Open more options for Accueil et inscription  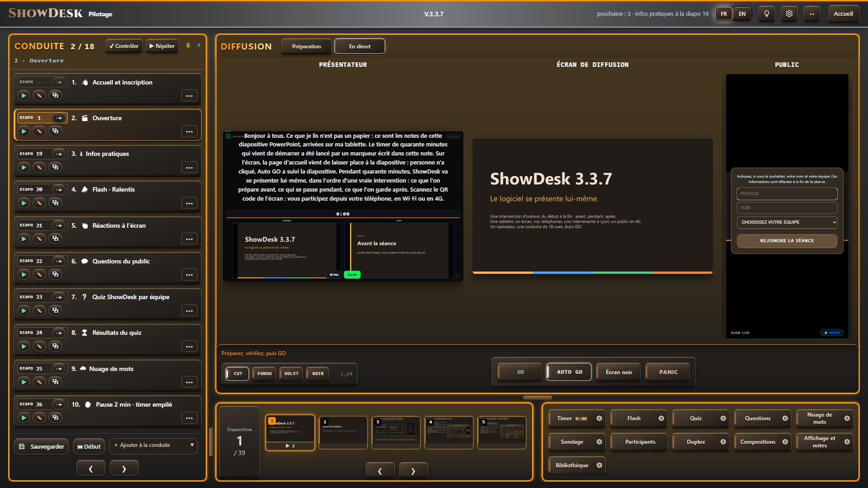pyautogui.click(x=189, y=96)
